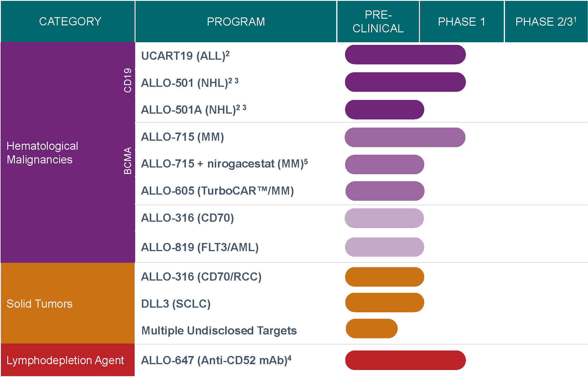Click the Lymphodepletion Agent category cell
588x377 pixels.
(65, 360)
